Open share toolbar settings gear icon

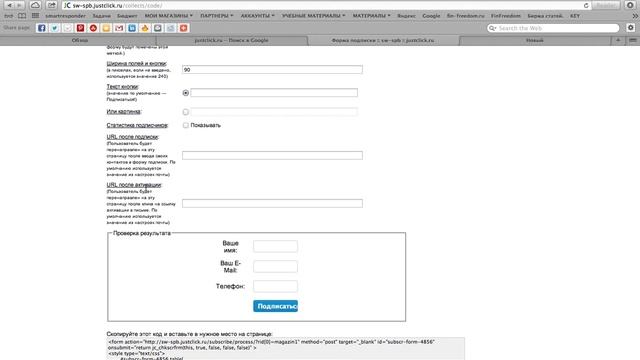click(631, 28)
